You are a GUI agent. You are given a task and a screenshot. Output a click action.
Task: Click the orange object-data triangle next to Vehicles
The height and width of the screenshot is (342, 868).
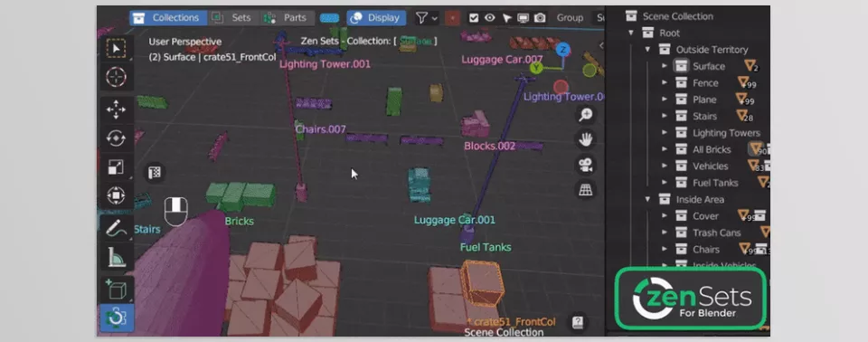[x=753, y=166]
